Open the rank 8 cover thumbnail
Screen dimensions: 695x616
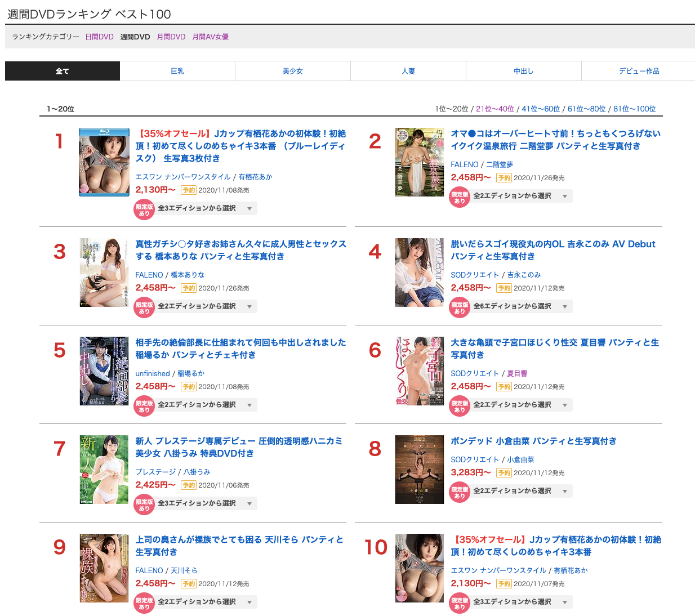click(x=420, y=470)
